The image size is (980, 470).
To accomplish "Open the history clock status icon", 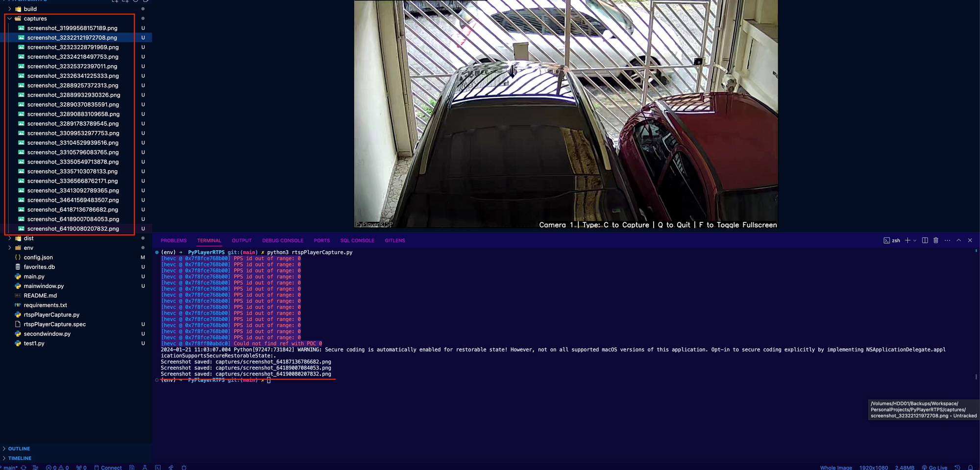I will tap(957, 468).
